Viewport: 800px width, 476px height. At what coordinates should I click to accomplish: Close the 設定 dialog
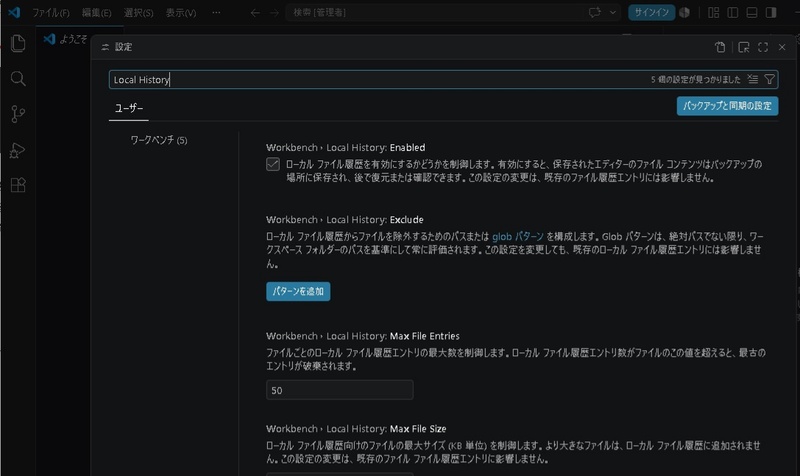[782, 47]
